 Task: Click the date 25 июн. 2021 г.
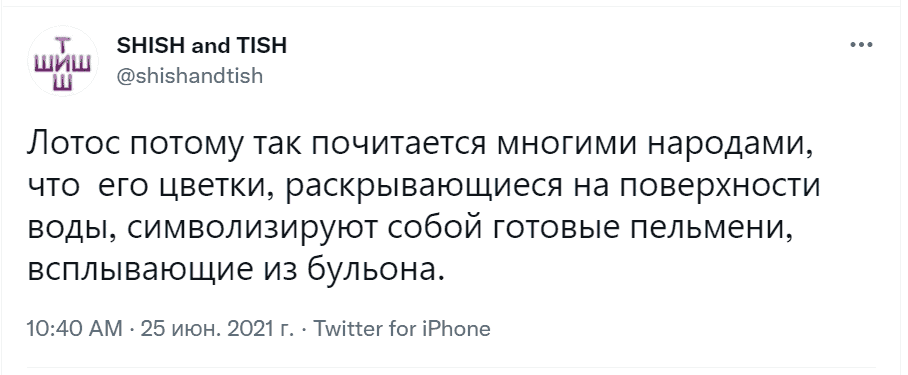coord(214,329)
